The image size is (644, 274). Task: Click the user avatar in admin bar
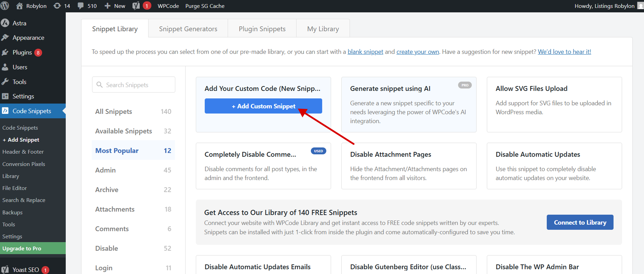point(640,6)
